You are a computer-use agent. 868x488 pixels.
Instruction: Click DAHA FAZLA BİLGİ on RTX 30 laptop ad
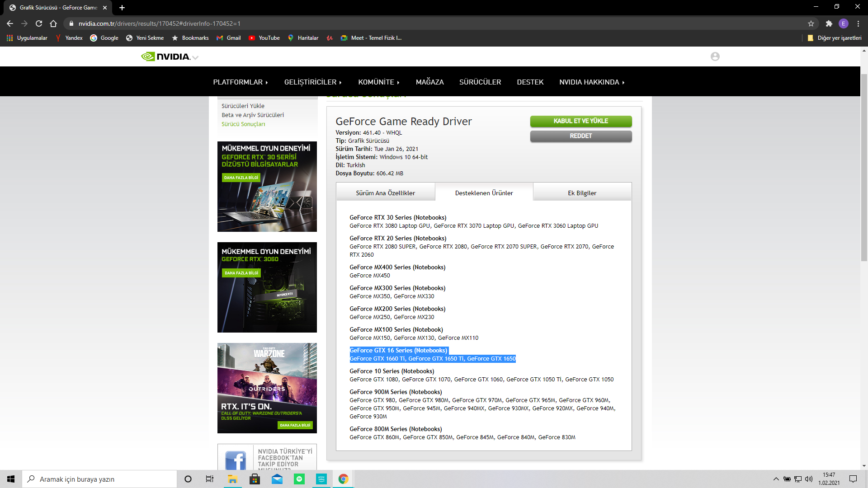pos(241,178)
